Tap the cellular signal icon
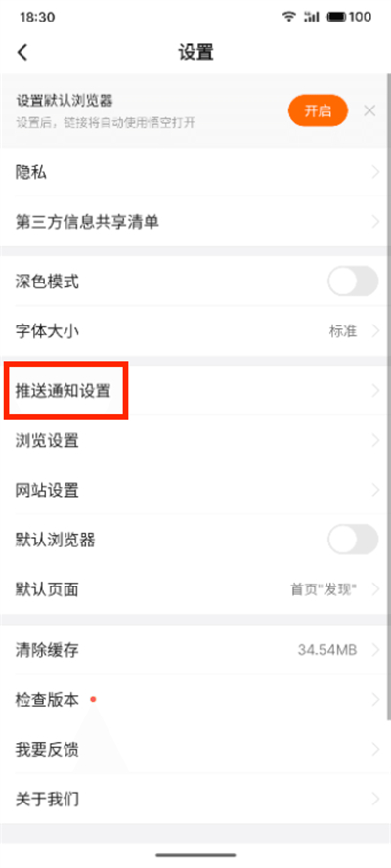The width and height of the screenshot is (391, 868). tap(311, 18)
